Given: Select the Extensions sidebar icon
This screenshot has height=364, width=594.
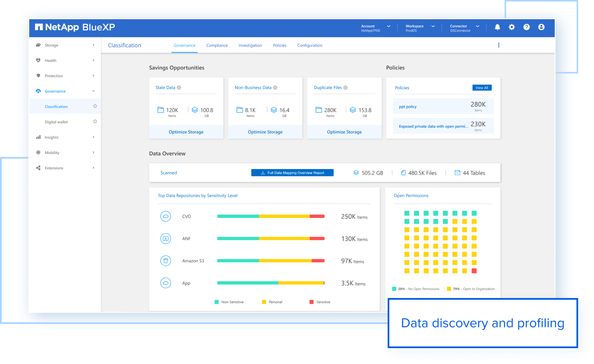Looking at the screenshot, I should click(x=38, y=167).
